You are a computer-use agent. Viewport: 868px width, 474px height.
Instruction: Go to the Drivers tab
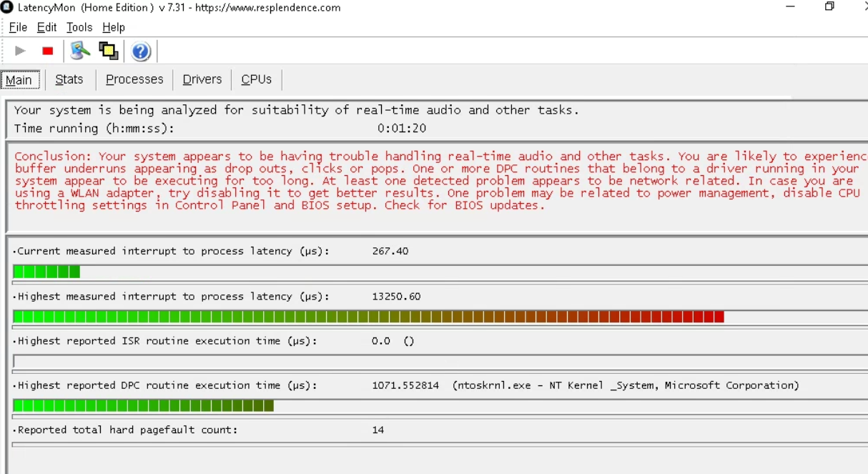pyautogui.click(x=202, y=79)
